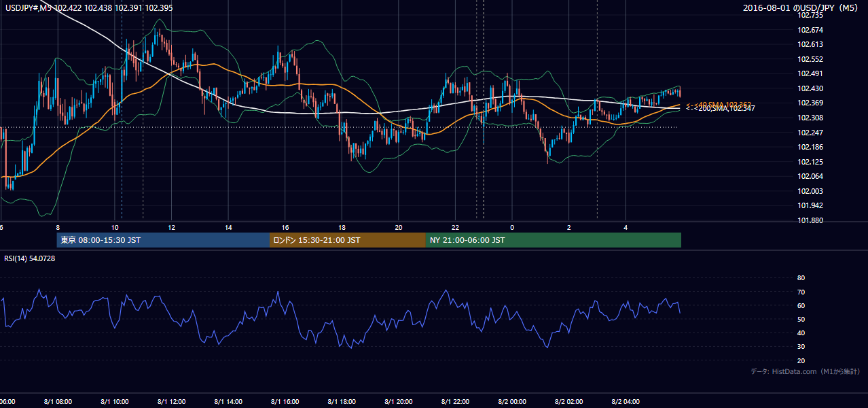
Task: Click the RSI scale value 70
Action: point(801,292)
